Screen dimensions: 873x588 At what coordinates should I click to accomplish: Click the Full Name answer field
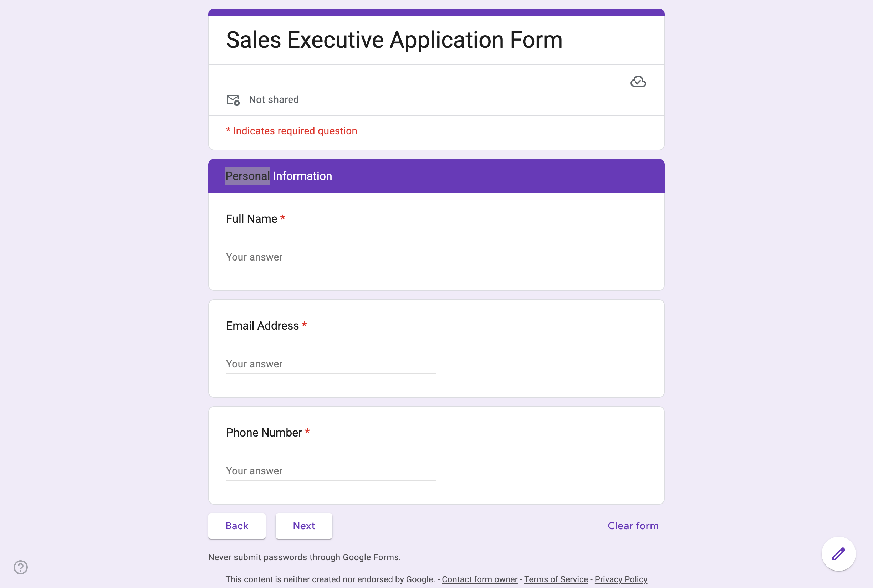click(330, 257)
